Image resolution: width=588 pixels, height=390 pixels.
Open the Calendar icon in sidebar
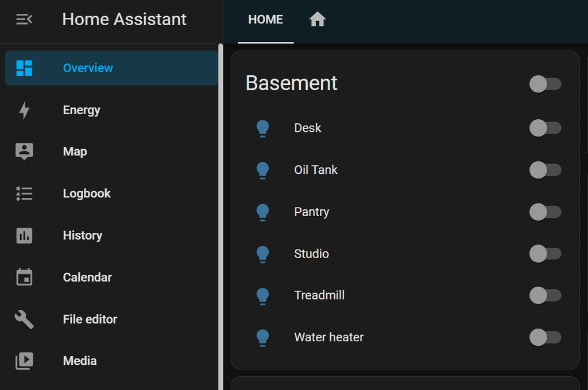24,277
